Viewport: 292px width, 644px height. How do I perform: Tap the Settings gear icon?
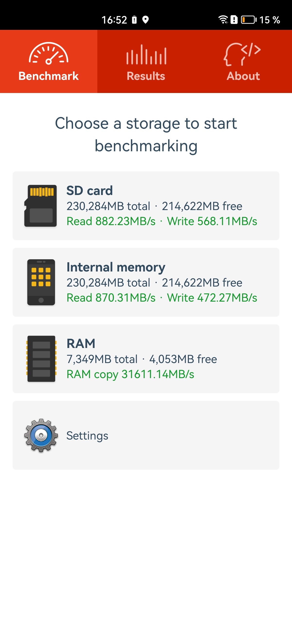click(41, 435)
